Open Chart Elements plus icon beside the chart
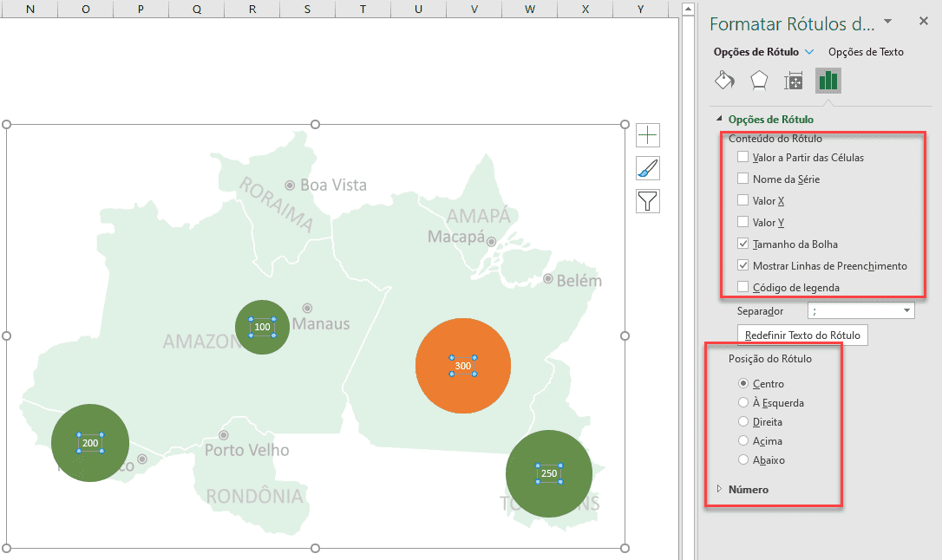The height and width of the screenshot is (560, 942). (x=647, y=134)
